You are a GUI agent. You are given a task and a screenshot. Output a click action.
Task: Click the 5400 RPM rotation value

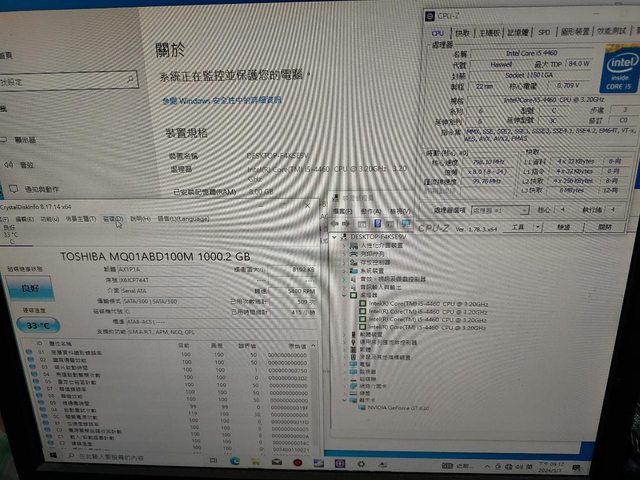pos(293,291)
